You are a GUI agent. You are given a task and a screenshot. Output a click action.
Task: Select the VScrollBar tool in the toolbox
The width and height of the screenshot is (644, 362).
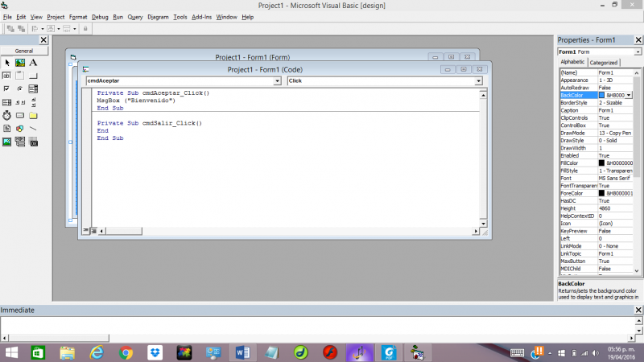point(33,102)
